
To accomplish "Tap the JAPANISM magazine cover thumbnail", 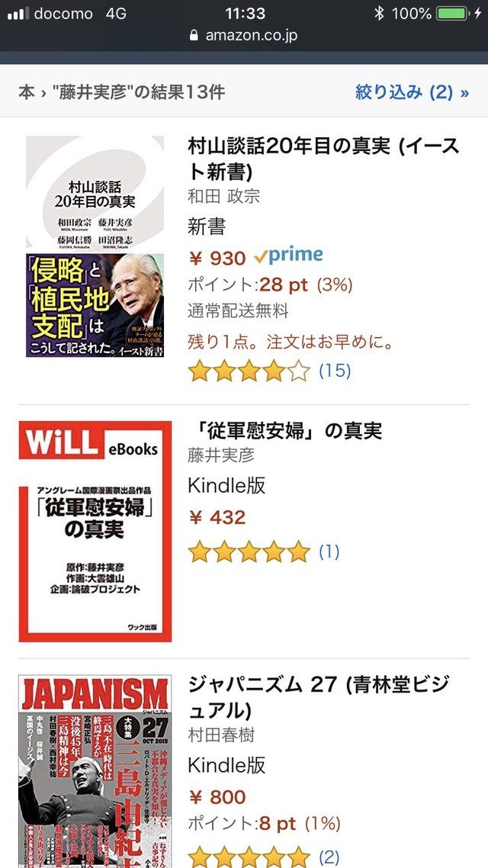I will point(95,771).
